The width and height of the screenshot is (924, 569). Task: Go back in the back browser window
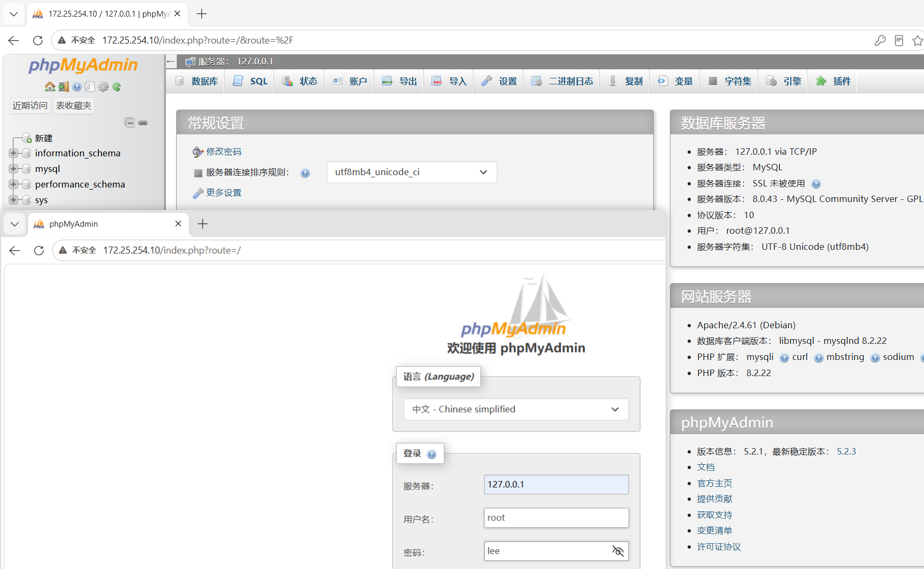tap(14, 40)
